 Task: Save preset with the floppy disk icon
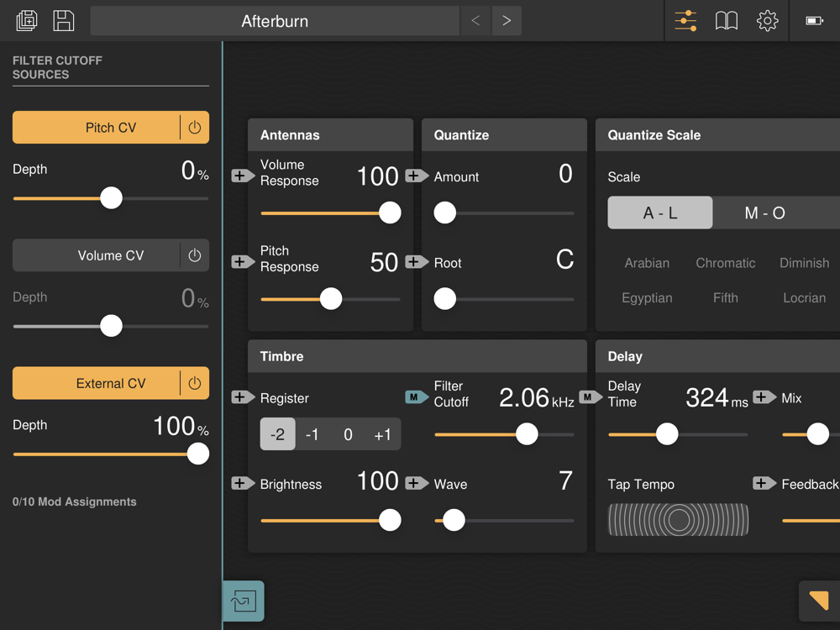tap(63, 21)
